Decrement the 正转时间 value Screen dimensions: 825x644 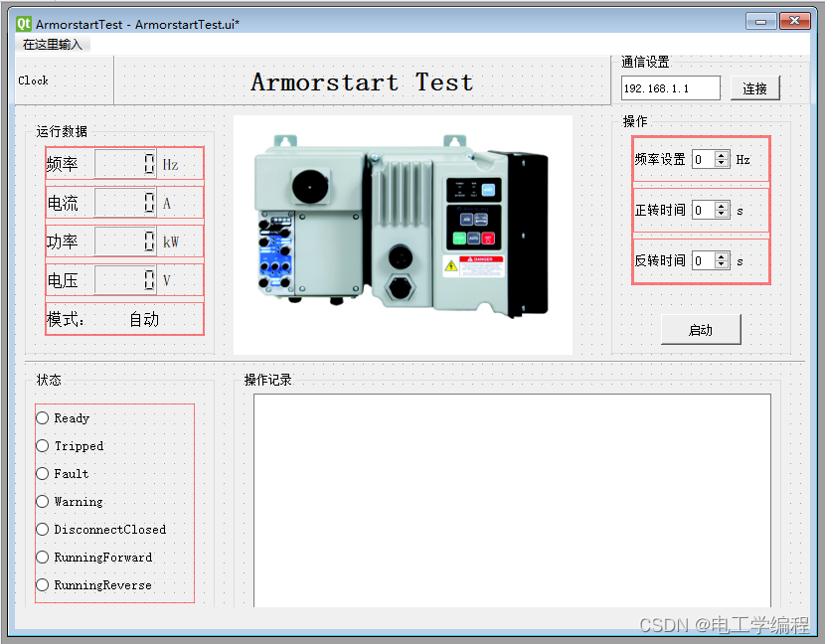pyautogui.click(x=721, y=214)
